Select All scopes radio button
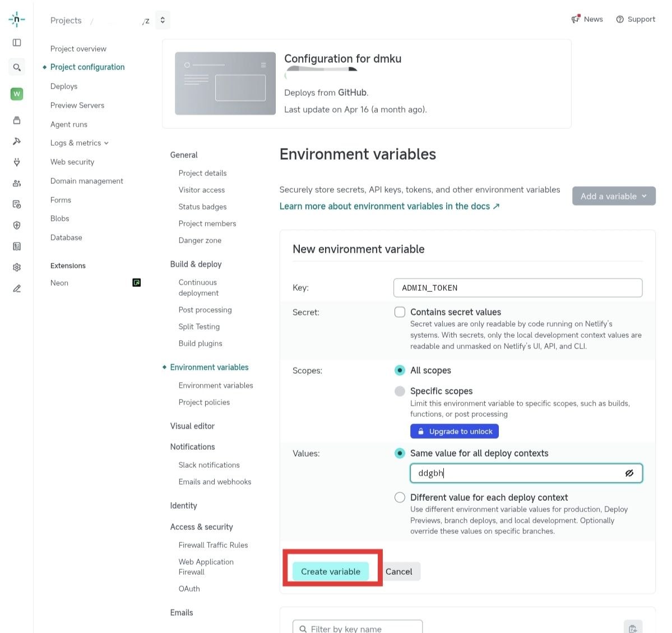The width and height of the screenshot is (672, 633). pyautogui.click(x=400, y=370)
